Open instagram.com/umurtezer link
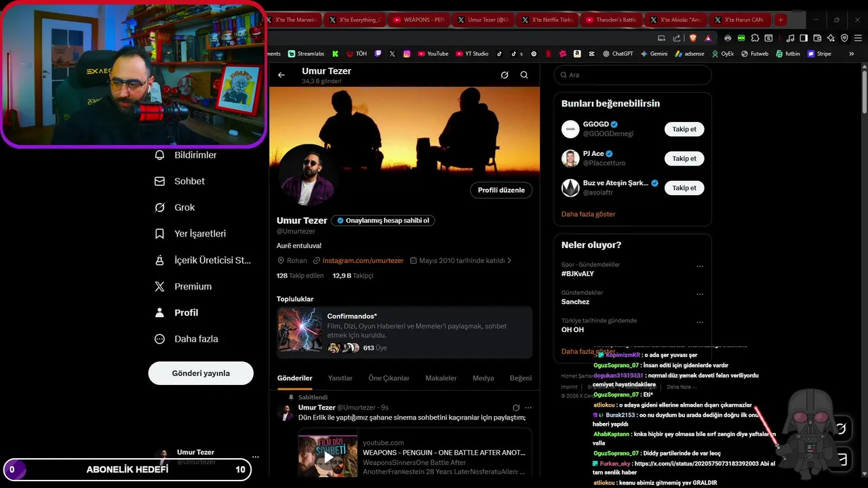868x488 pixels. tap(363, 260)
